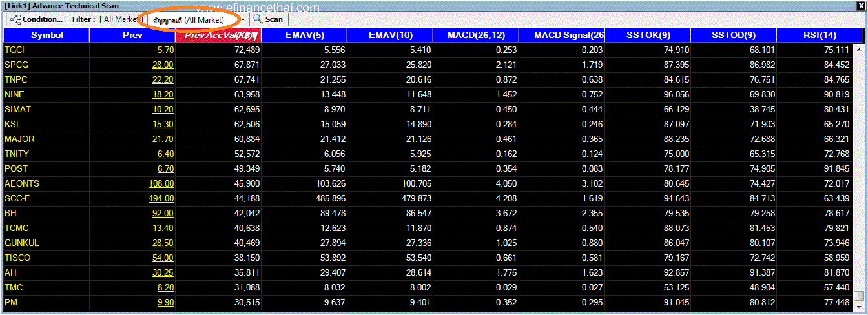This screenshot has height=315, width=868.
Task: Open SCC-F previous price 494.00 link
Action: pos(161,198)
